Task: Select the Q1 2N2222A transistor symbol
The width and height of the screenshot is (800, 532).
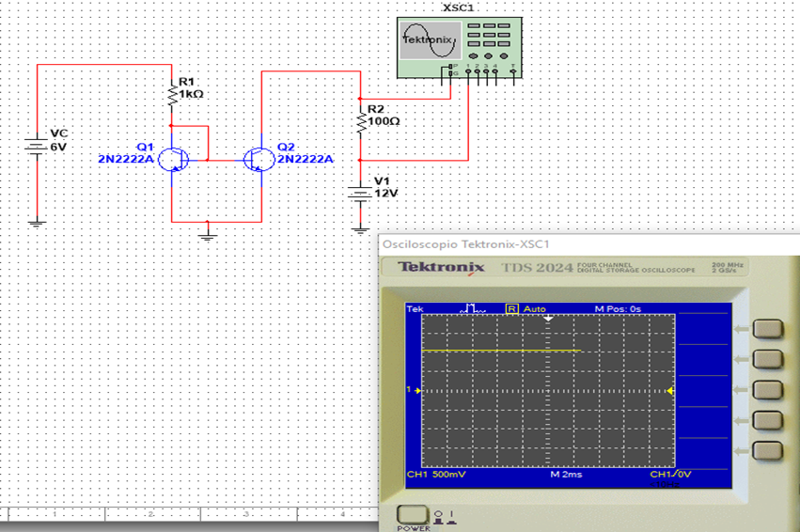Action: [173, 160]
